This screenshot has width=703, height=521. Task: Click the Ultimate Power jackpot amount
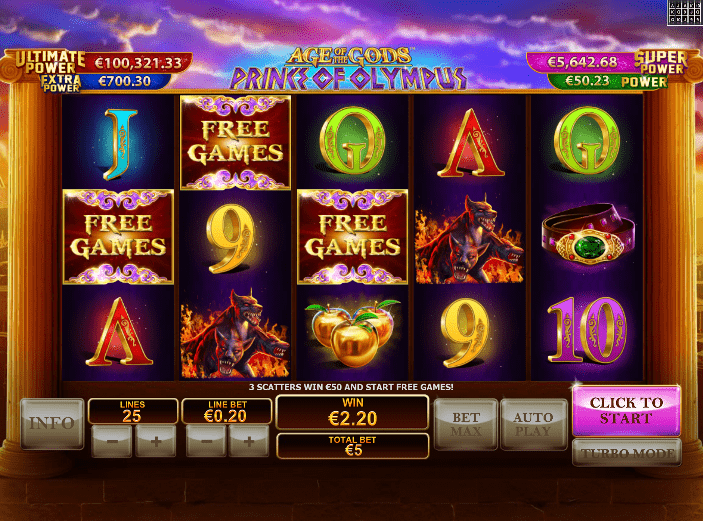[x=138, y=63]
